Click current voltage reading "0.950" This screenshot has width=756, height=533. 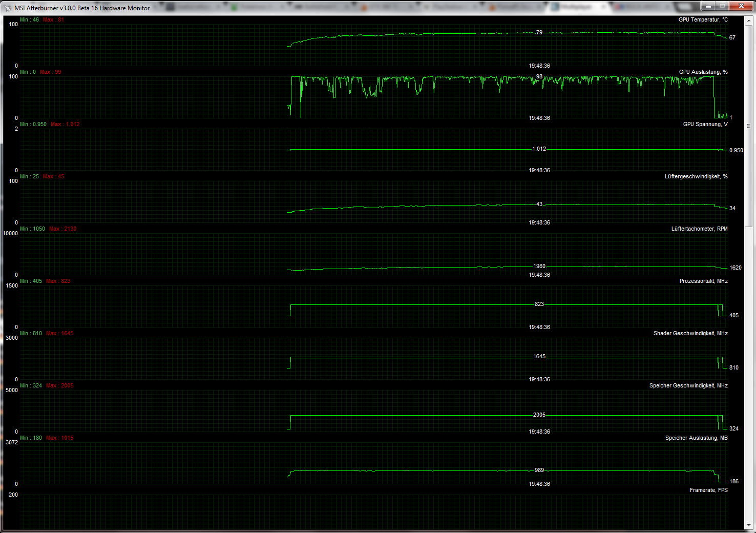coord(736,150)
